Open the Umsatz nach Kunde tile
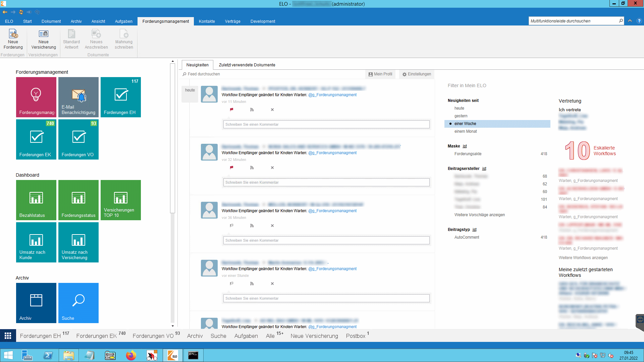The width and height of the screenshot is (644, 362). point(36,242)
